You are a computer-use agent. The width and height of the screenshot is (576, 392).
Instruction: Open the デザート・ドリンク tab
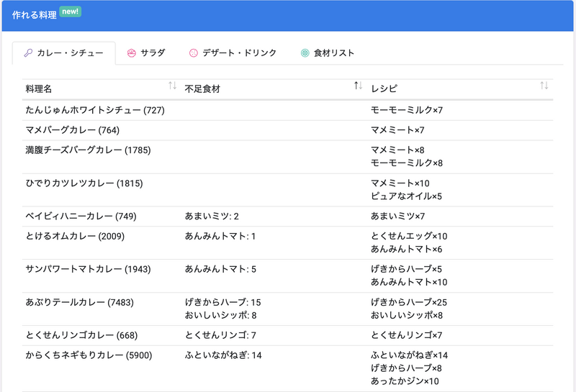[239, 53]
